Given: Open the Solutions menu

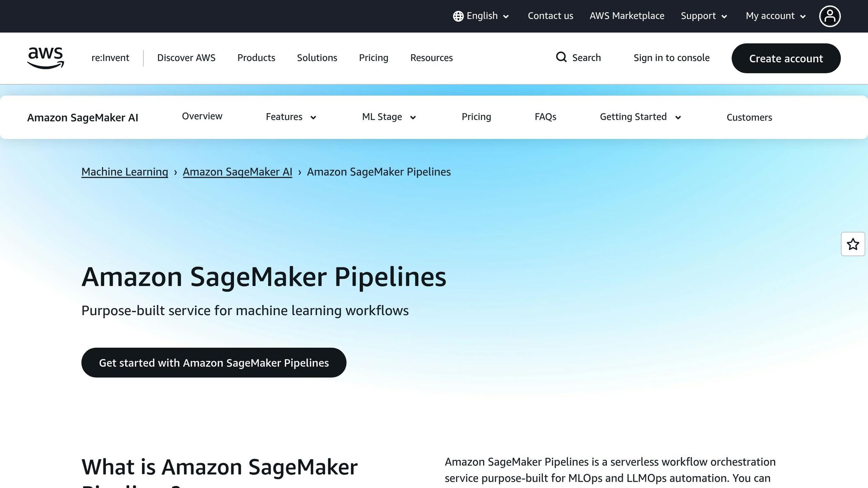Looking at the screenshot, I should click(317, 58).
